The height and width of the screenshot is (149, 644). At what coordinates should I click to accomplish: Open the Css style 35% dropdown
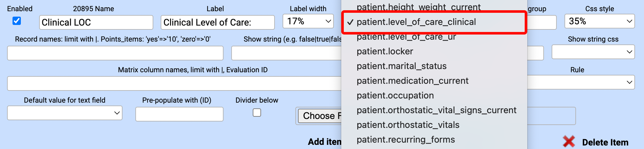pos(599,21)
